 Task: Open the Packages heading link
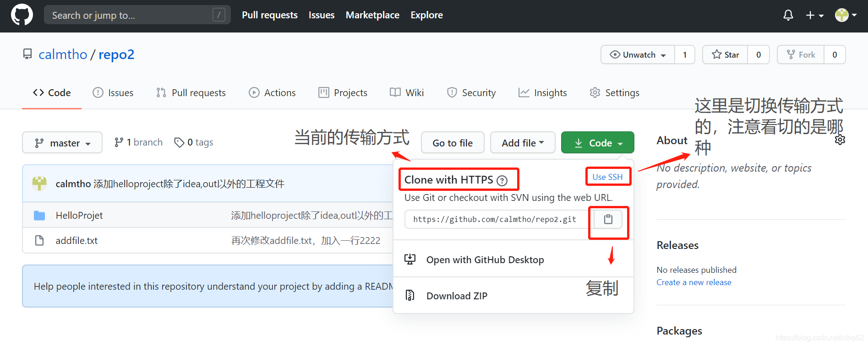point(679,331)
